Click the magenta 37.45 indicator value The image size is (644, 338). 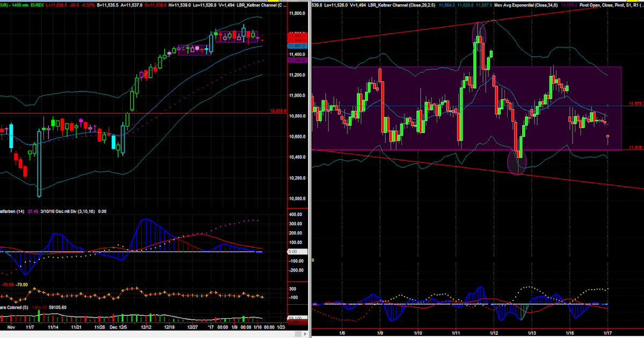coord(33,211)
